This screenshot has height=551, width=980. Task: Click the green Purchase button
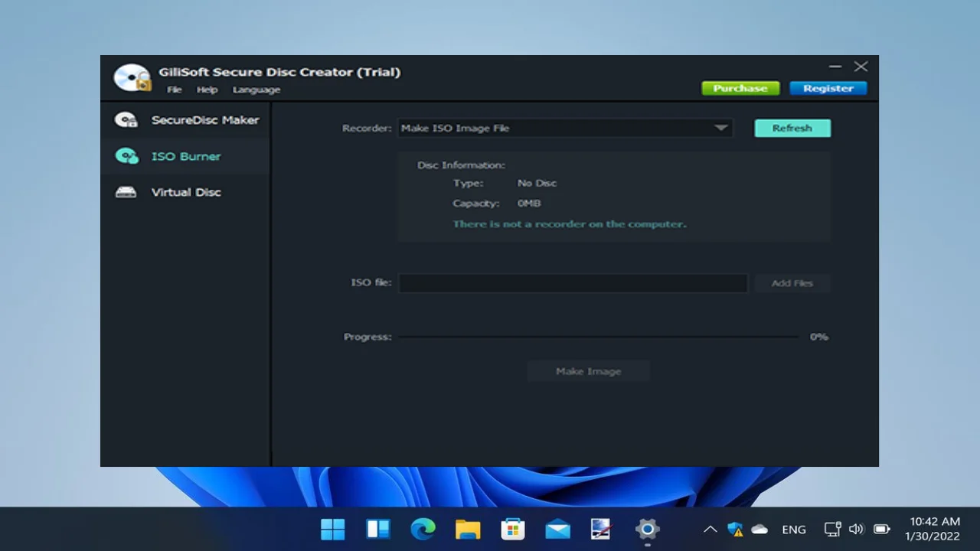740,88
